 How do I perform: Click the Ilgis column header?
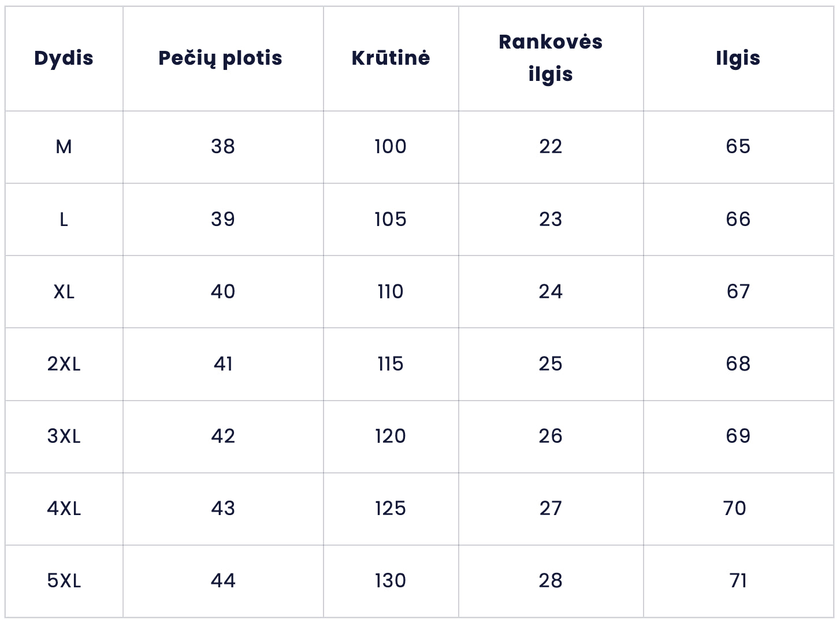tap(738, 58)
